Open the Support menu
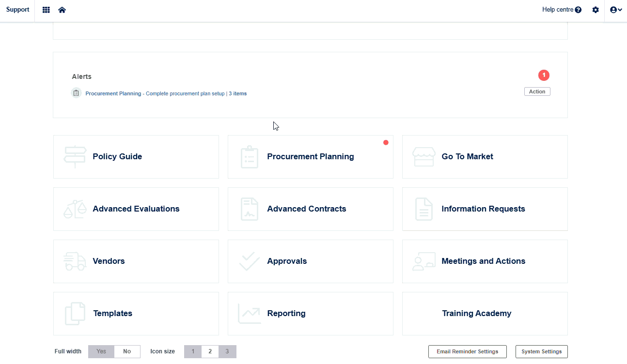 pos(17,10)
